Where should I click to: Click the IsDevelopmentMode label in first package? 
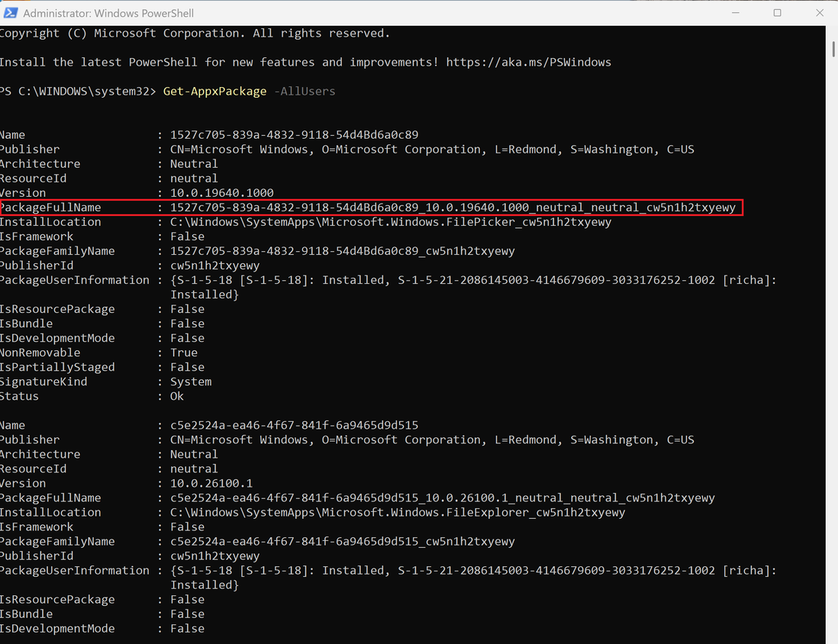click(x=57, y=338)
